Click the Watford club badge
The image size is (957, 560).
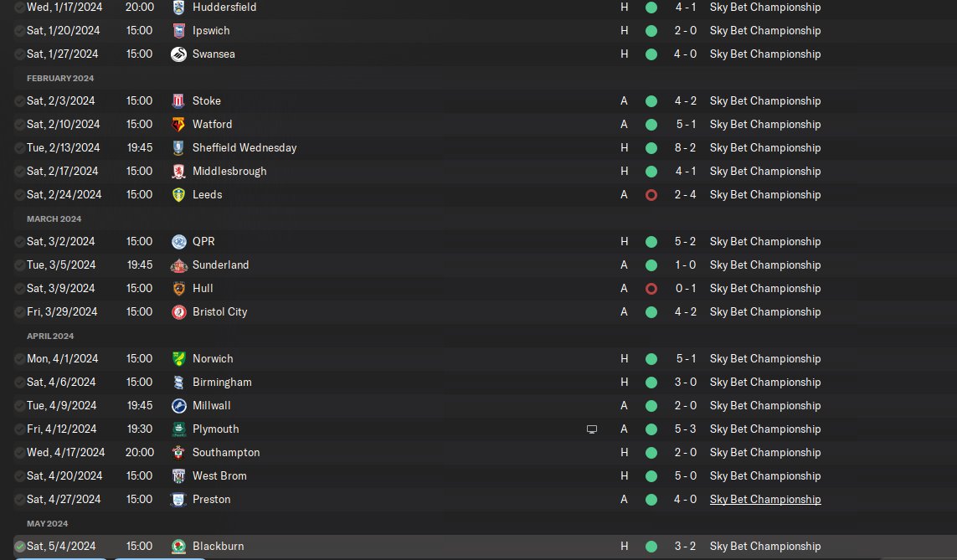178,125
